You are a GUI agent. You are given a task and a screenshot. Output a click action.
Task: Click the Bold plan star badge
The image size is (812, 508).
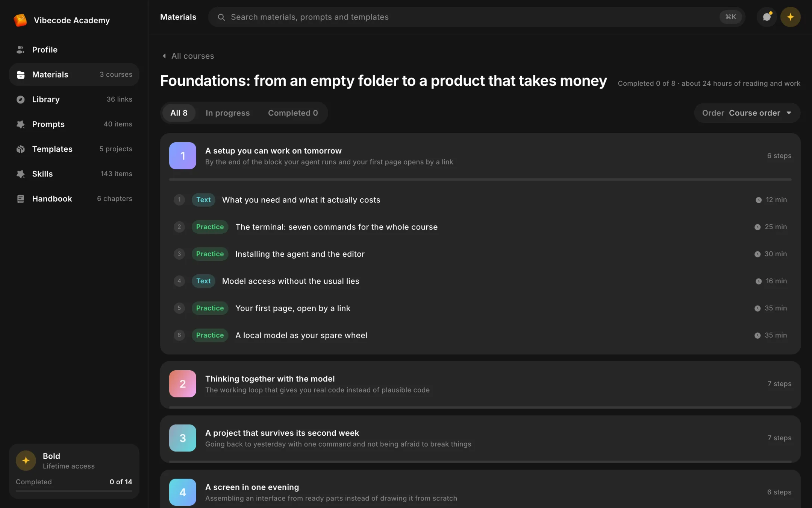point(26,461)
